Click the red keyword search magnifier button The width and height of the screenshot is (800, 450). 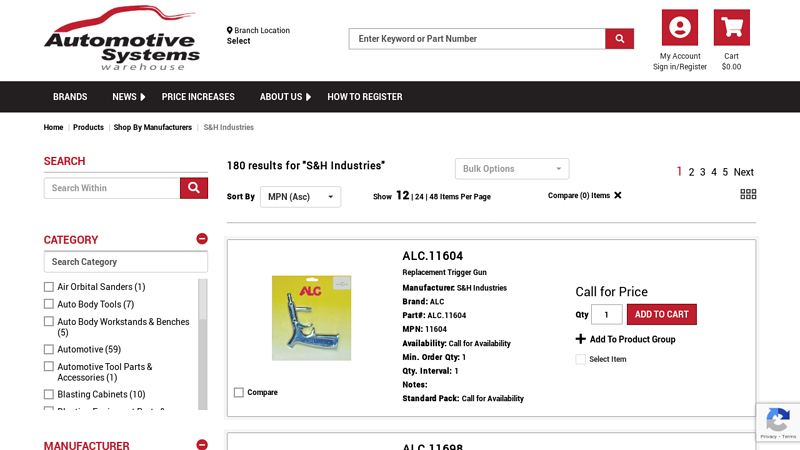click(619, 39)
